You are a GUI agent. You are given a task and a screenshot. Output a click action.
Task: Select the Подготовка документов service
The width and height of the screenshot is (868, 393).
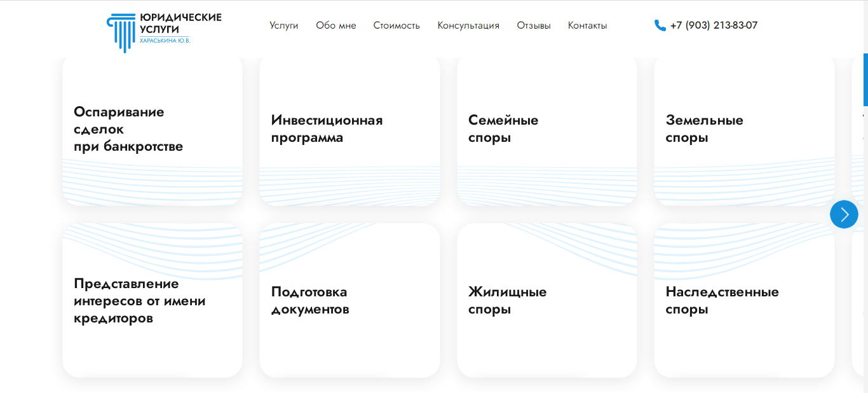[x=349, y=300]
